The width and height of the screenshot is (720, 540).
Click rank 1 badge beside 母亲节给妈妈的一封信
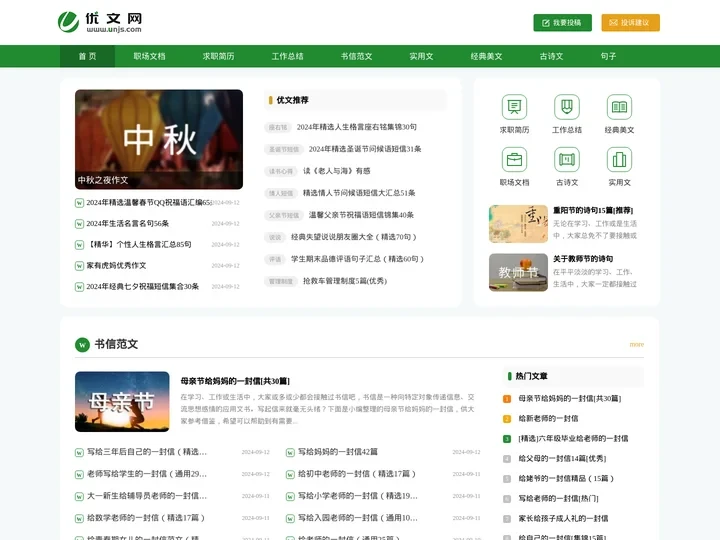click(x=507, y=399)
